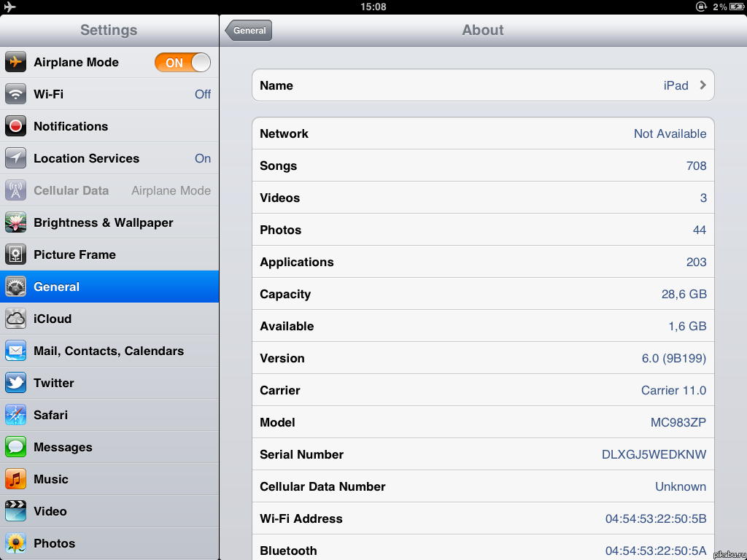Image resolution: width=747 pixels, height=560 pixels.
Task: Open the Name row chevron to rename iPad
Action: pyautogui.click(x=703, y=85)
